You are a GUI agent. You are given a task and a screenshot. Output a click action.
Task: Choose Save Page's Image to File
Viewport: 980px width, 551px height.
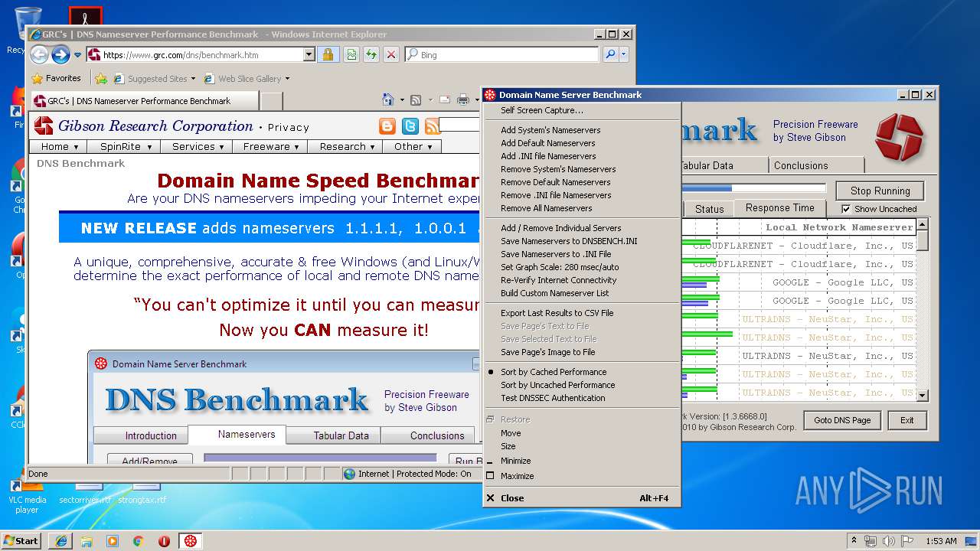547,352
